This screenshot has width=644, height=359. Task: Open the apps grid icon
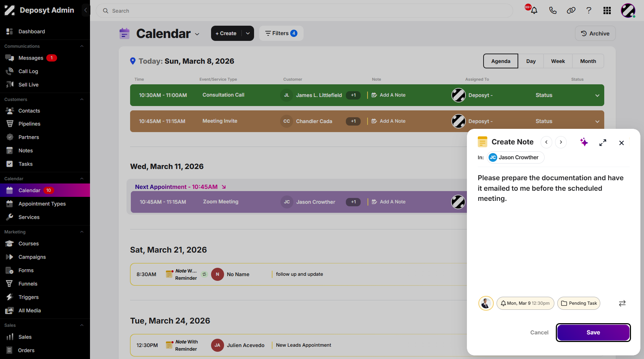[607, 10]
